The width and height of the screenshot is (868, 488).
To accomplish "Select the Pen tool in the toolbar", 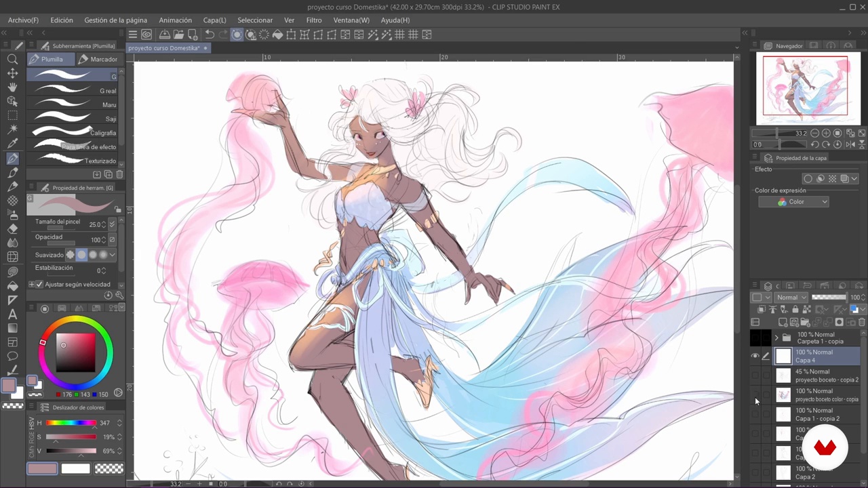I will pos(12,158).
